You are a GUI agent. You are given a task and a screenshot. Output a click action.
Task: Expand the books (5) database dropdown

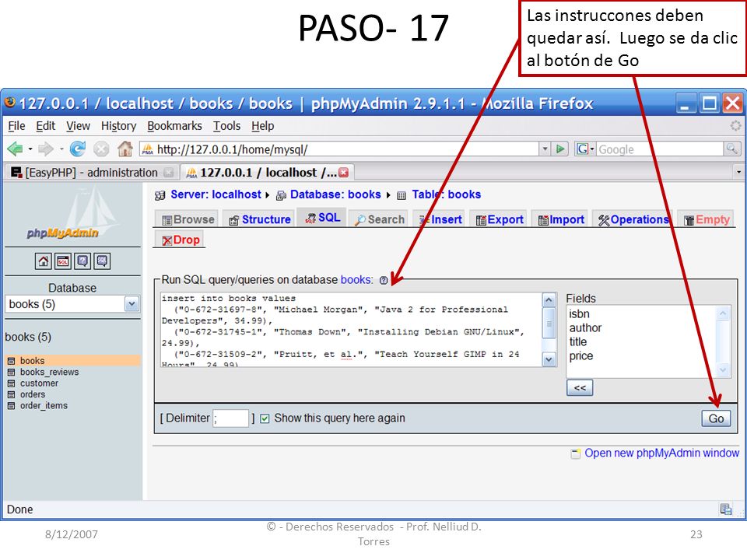(x=132, y=304)
